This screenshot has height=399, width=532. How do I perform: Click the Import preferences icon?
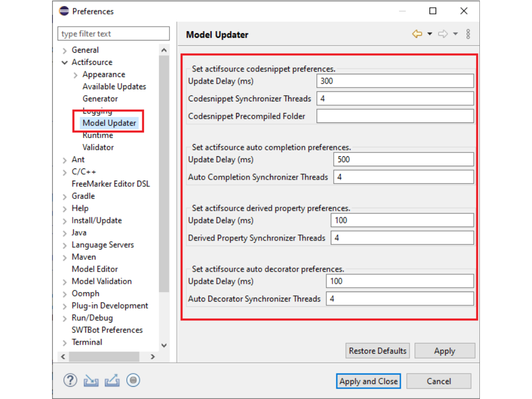[x=91, y=381]
